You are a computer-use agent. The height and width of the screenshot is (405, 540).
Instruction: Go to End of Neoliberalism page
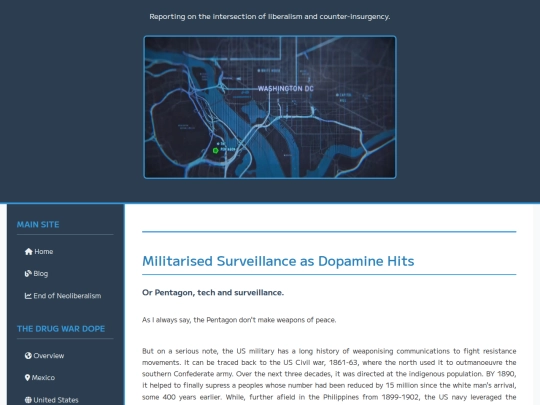click(x=63, y=296)
